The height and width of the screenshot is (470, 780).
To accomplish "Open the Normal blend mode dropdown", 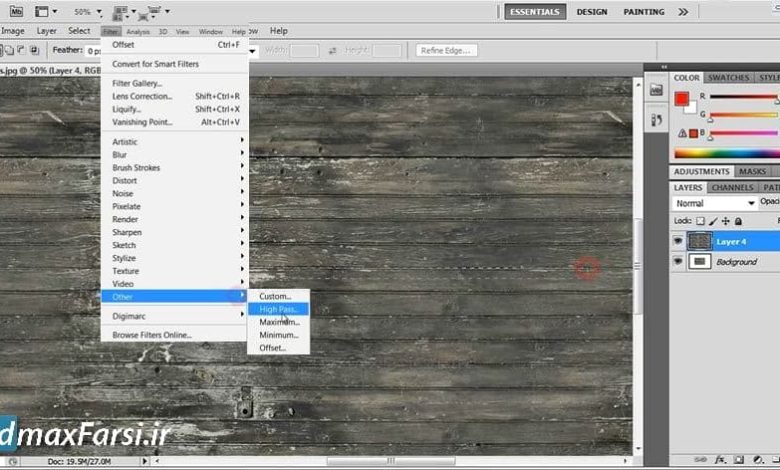I will pos(712,203).
